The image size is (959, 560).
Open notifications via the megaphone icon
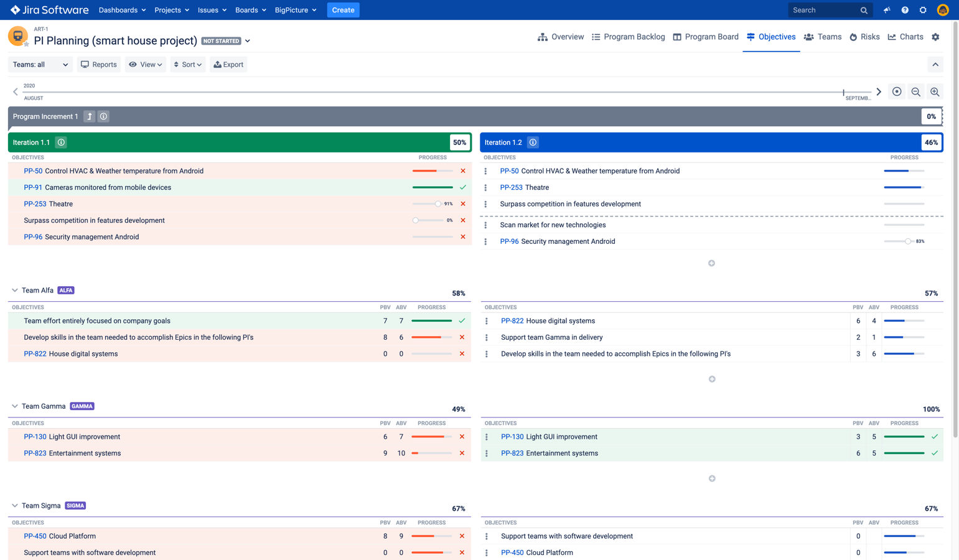coord(886,10)
